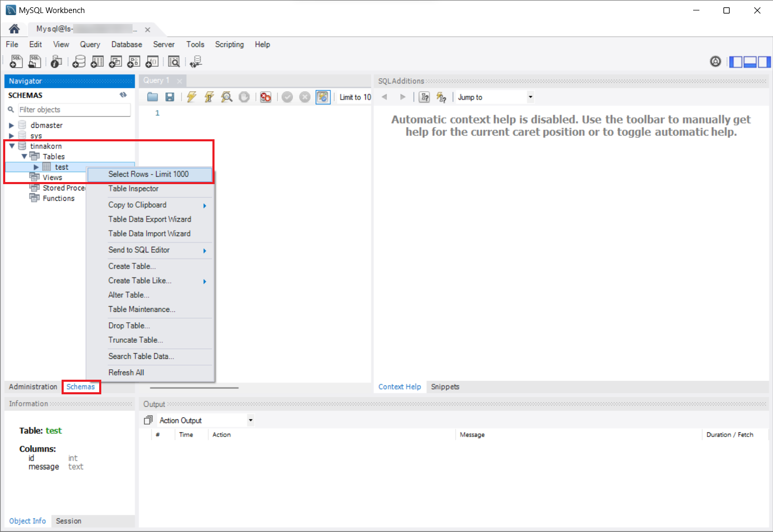Image resolution: width=773 pixels, height=532 pixels.
Task: Create a new stored procedure icon
Action: pyautogui.click(x=134, y=62)
